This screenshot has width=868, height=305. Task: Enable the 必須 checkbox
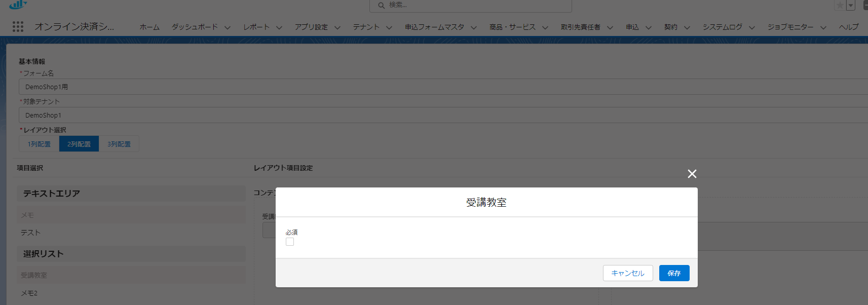coord(290,242)
